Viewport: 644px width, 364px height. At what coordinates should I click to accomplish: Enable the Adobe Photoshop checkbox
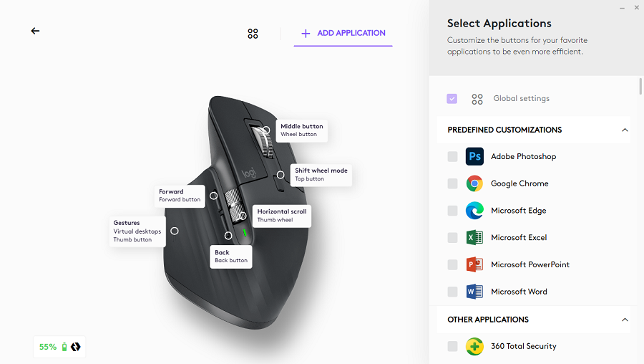(x=452, y=156)
